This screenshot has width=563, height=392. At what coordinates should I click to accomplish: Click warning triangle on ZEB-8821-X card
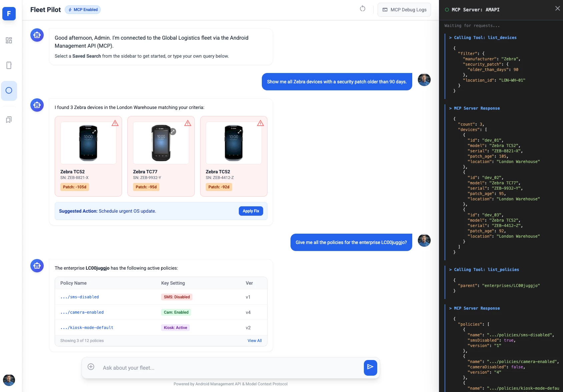click(x=115, y=123)
